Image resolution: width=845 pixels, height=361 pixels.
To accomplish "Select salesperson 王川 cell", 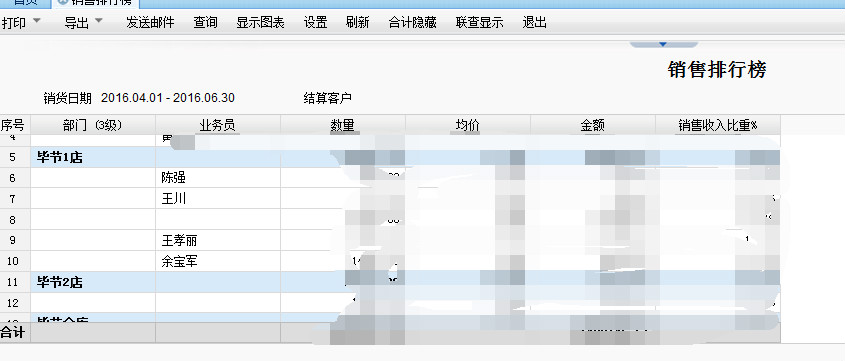I will point(218,199).
